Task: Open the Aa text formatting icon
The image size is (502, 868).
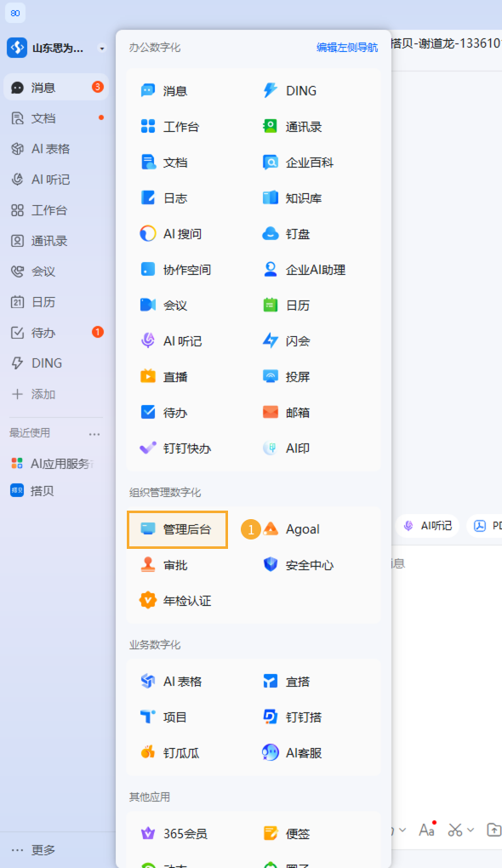Action: click(x=427, y=829)
